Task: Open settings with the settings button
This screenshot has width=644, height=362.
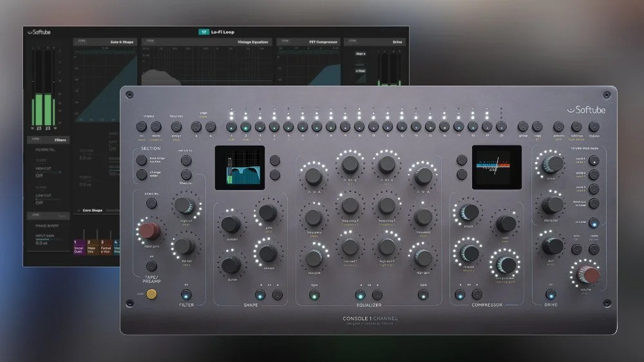Action: [576, 126]
